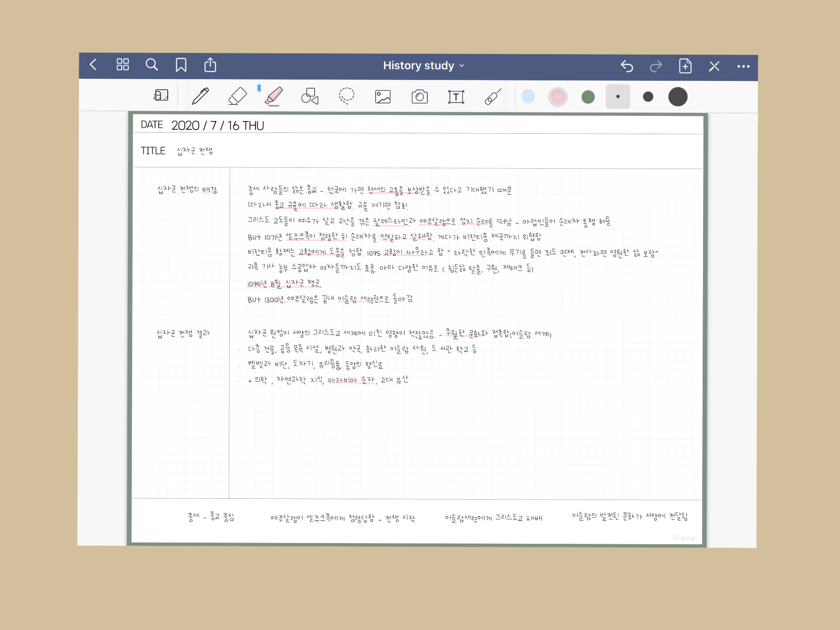Select the Eraser tool

pos(237,96)
